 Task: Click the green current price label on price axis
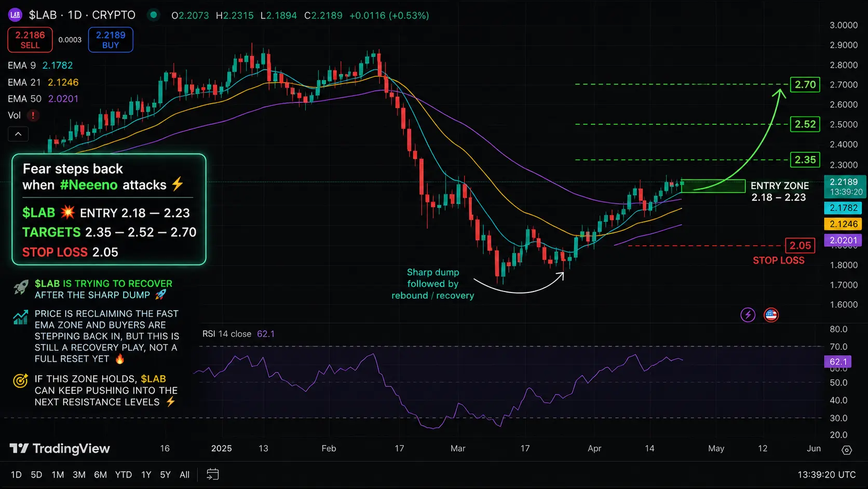(x=845, y=187)
